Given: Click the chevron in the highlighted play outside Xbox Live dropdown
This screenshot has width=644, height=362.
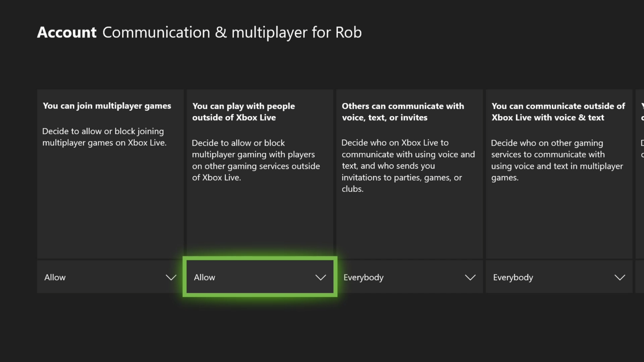Looking at the screenshot, I should pyautogui.click(x=321, y=277).
